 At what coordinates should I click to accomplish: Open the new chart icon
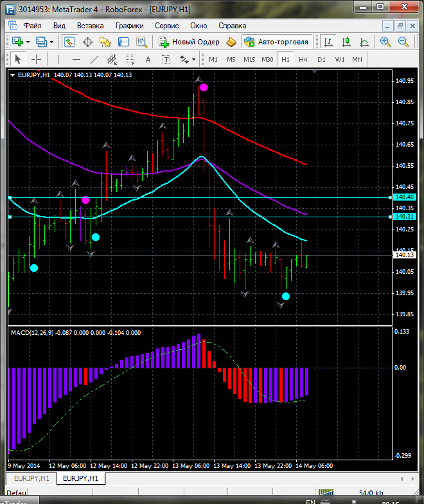pyautogui.click(x=18, y=42)
